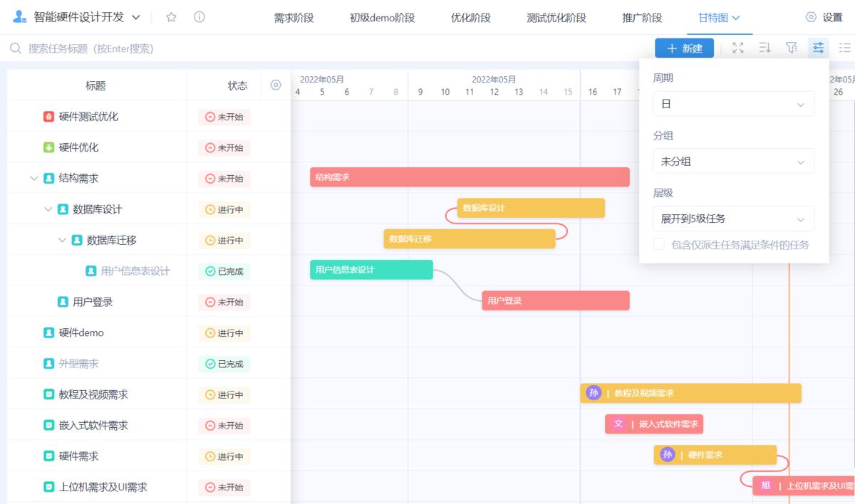The width and height of the screenshot is (855, 504).
Task: Open the 甘特图 view menu
Action: (719, 17)
